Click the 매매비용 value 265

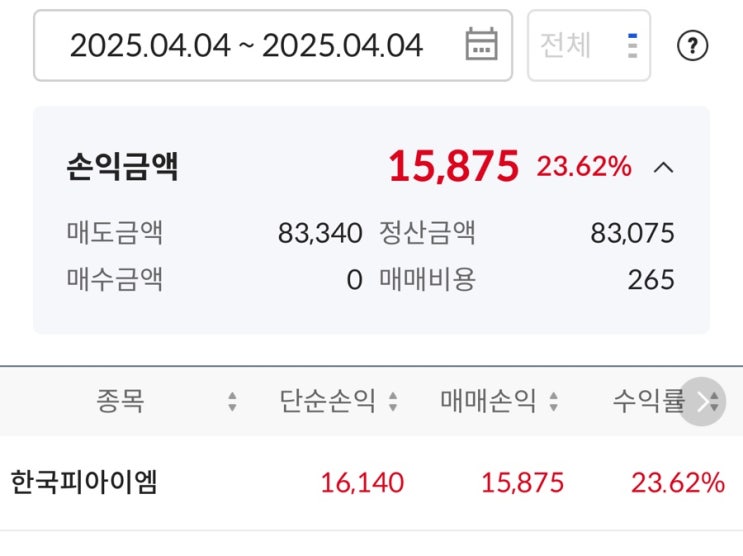[651, 280]
